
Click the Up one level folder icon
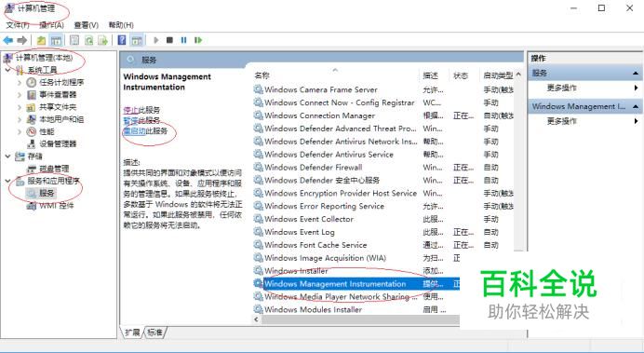[x=41, y=40]
